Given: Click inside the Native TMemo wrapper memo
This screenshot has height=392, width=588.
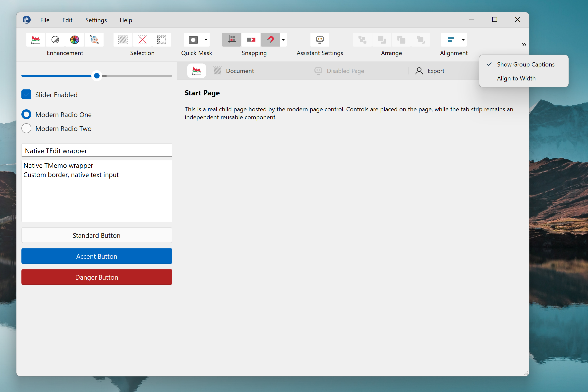Looking at the screenshot, I should 97,191.
